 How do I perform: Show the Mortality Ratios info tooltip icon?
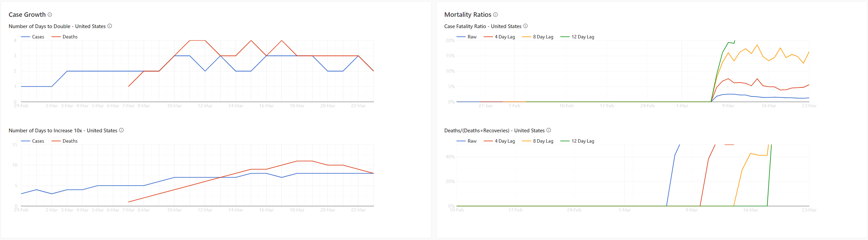(495, 15)
